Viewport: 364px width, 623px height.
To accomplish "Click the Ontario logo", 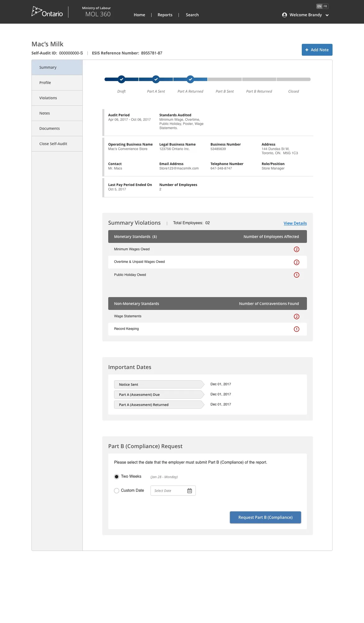I will point(47,12).
